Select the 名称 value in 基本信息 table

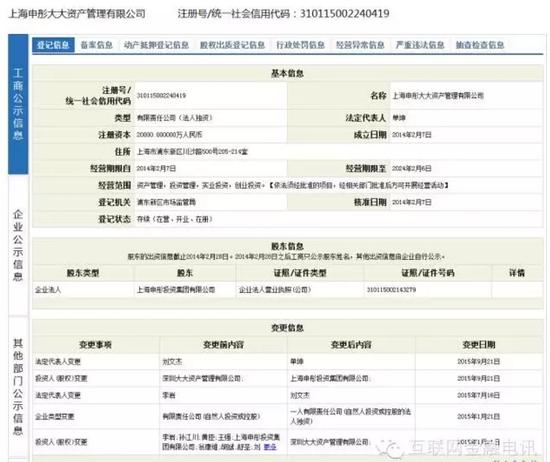click(438, 95)
